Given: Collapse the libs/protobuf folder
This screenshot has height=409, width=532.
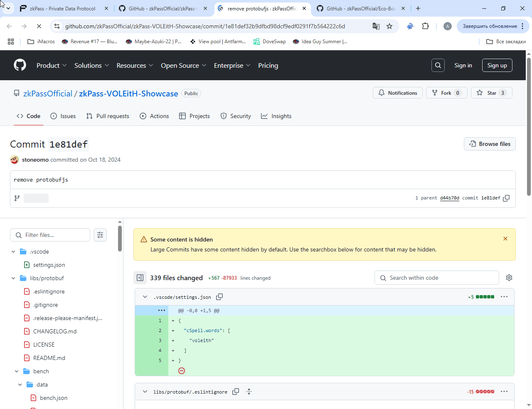Looking at the screenshot, I should (x=13, y=278).
